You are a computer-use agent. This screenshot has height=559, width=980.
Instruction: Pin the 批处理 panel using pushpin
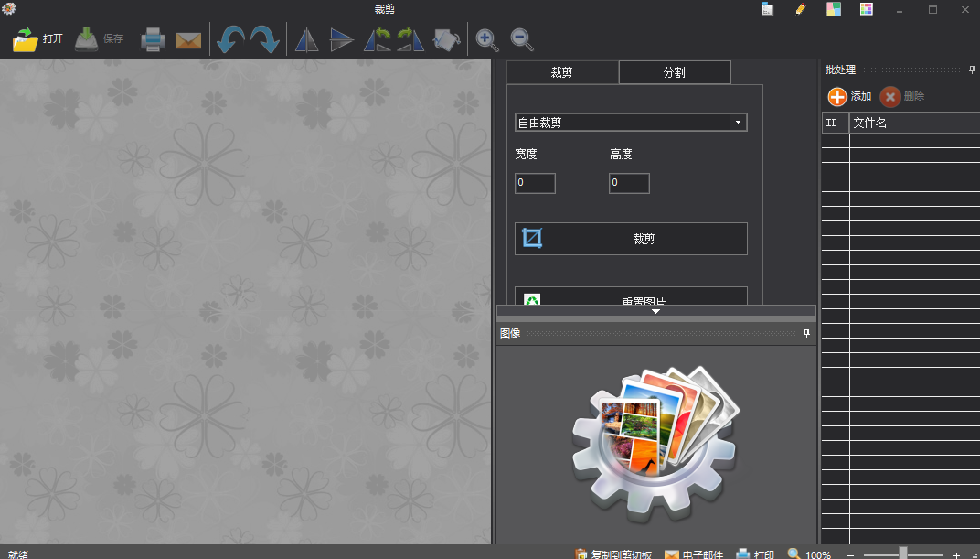972,70
